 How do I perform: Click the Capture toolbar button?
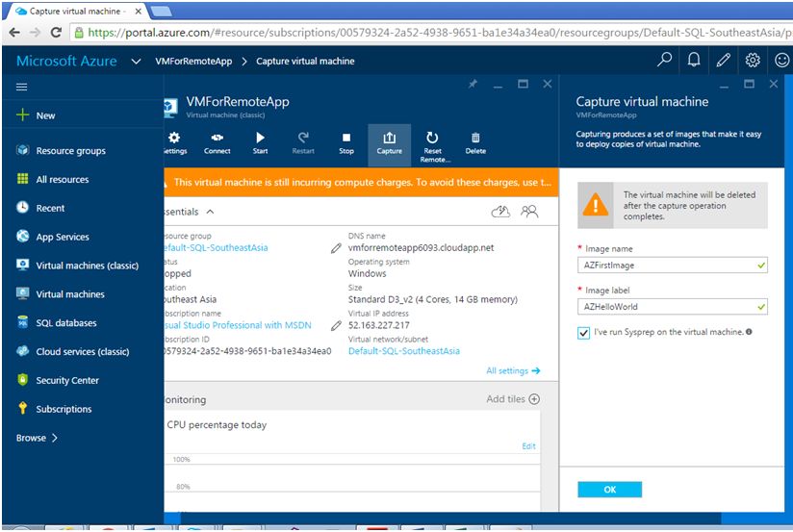(390, 144)
